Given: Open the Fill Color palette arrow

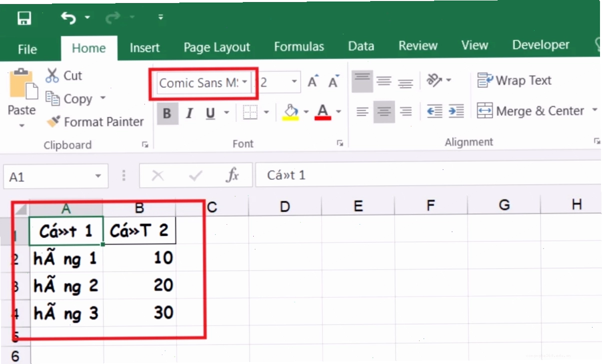Looking at the screenshot, I should [306, 112].
